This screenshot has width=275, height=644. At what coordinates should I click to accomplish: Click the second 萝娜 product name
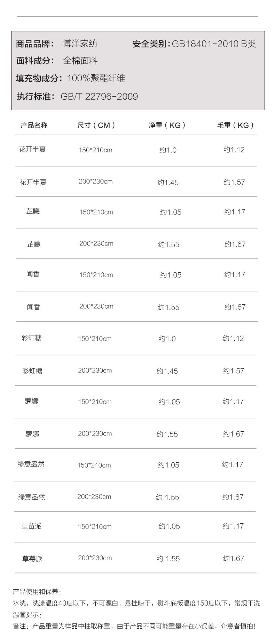(32, 434)
